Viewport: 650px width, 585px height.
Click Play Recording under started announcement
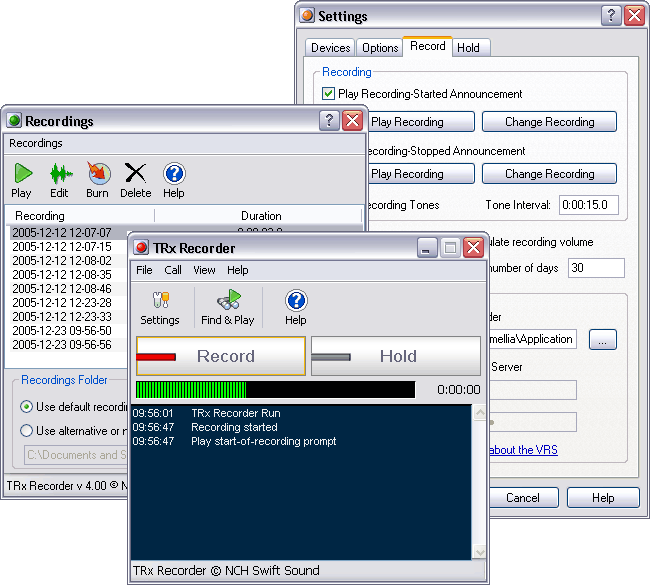point(421,122)
